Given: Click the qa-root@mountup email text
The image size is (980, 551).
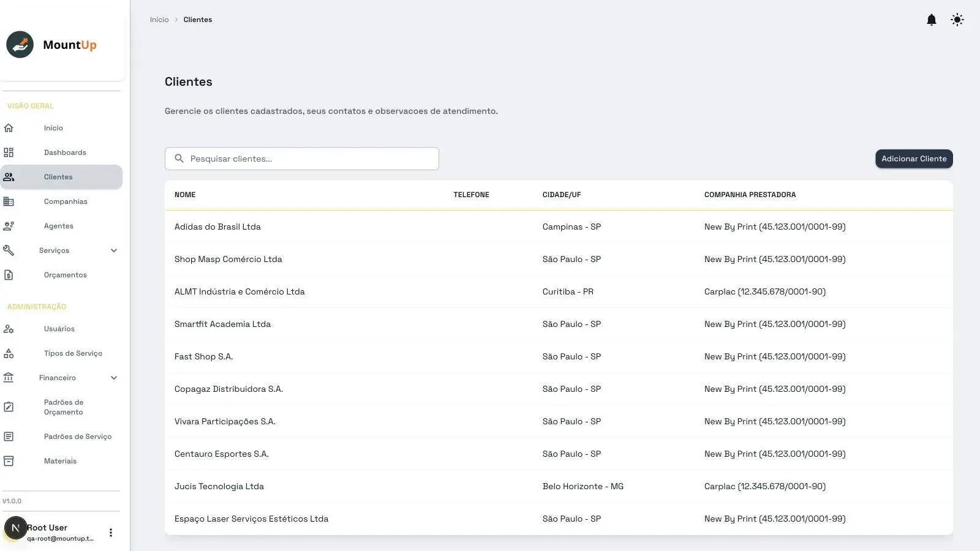Looking at the screenshot, I should 60,539.
